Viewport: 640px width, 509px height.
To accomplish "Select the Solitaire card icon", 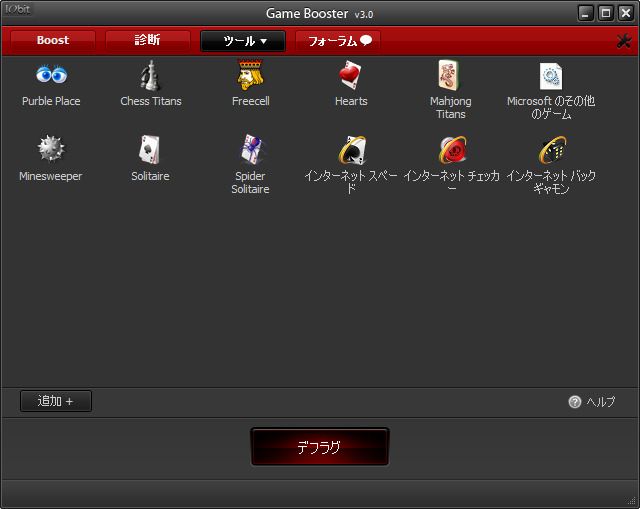I will coord(150,149).
